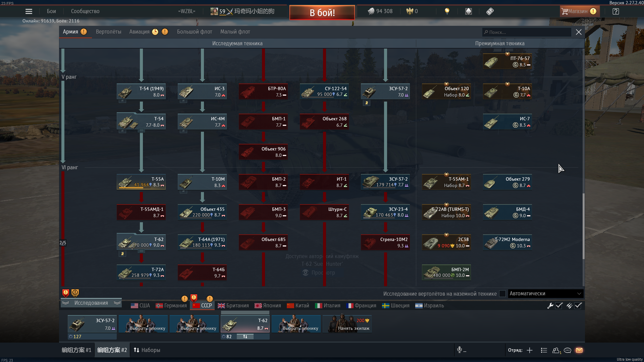Click the Поиск search field
This screenshot has height=362, width=644.
point(527,32)
